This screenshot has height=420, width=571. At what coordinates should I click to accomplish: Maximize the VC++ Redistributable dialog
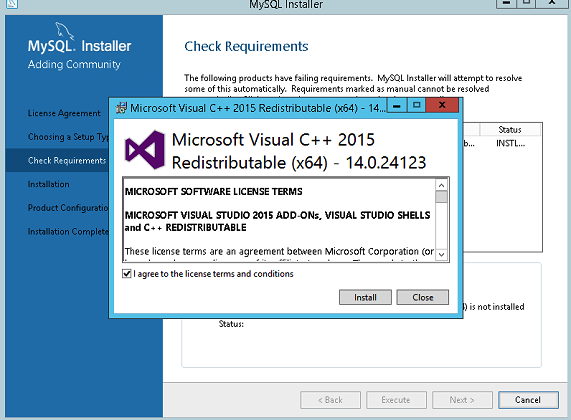coord(416,106)
